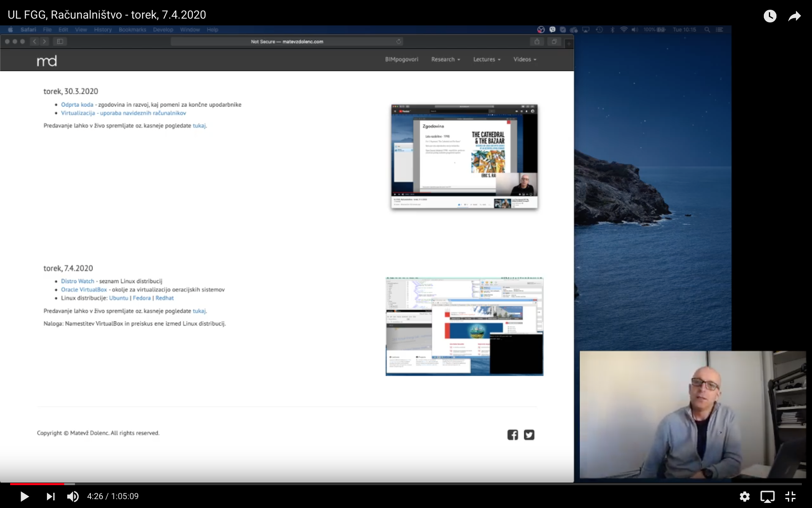The image size is (812, 508).
Task: Click the Safari share button
Action: pos(537,41)
